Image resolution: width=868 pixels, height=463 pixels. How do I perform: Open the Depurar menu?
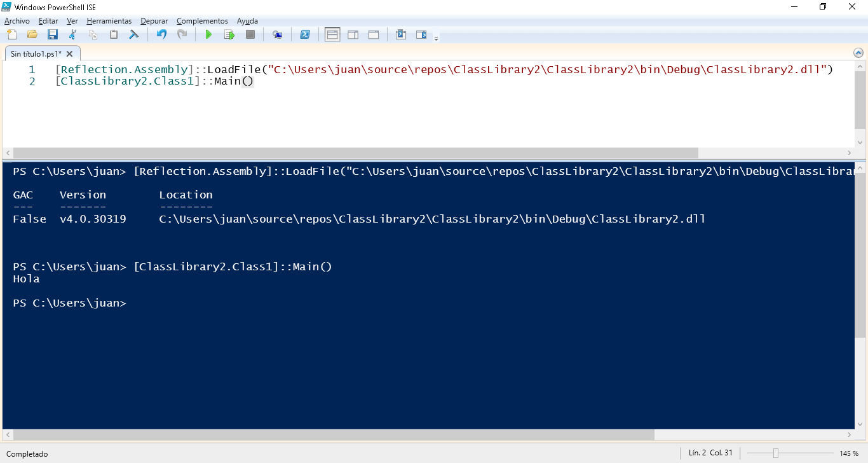154,21
